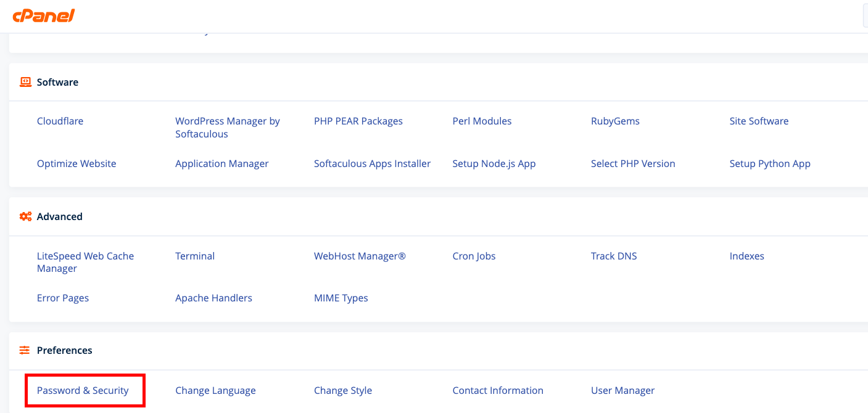Click the Software section monitor icon
Screen dimensions: 868x413
[x=25, y=82]
